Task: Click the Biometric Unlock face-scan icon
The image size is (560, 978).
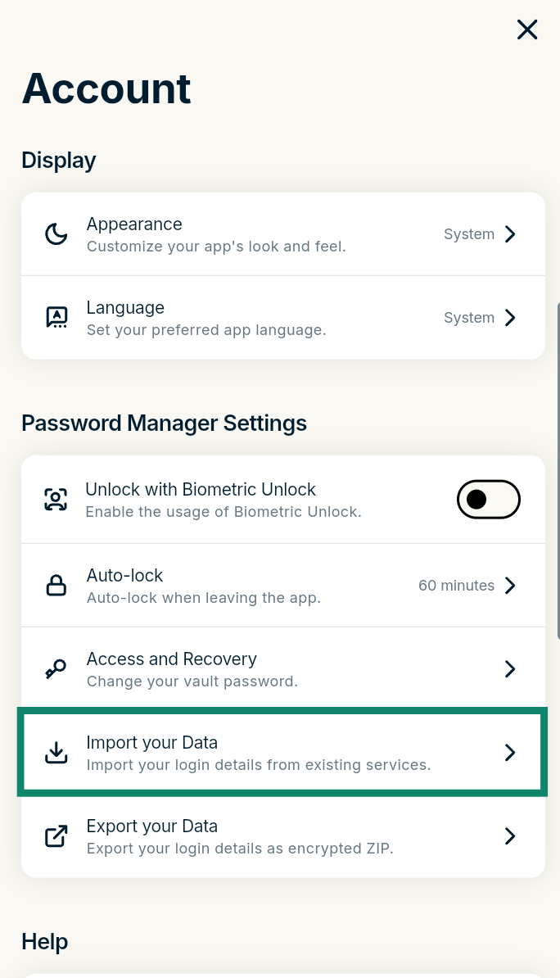Action: 56,500
